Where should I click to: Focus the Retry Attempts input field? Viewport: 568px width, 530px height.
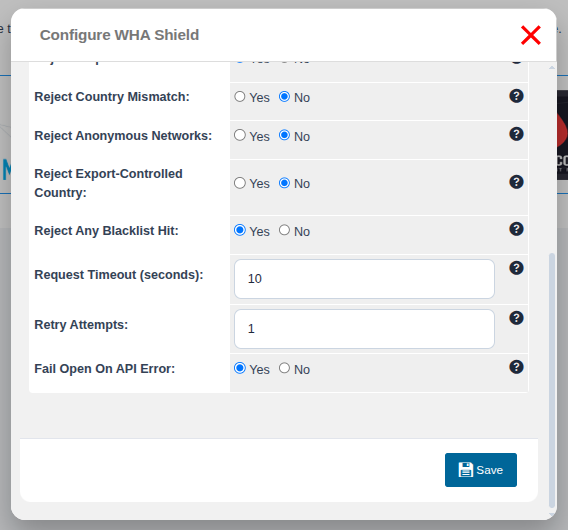364,329
